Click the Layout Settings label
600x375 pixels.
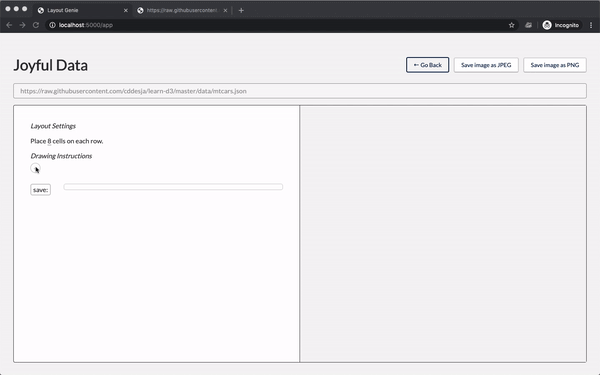tap(53, 126)
